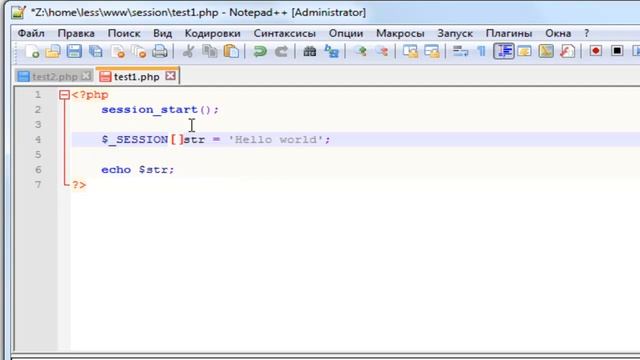Open the Синтаксисы menu
The image size is (640, 360).
pos(285,33)
